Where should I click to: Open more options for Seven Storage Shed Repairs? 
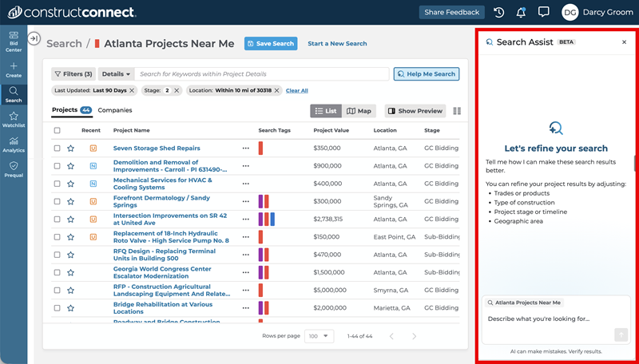point(246,148)
